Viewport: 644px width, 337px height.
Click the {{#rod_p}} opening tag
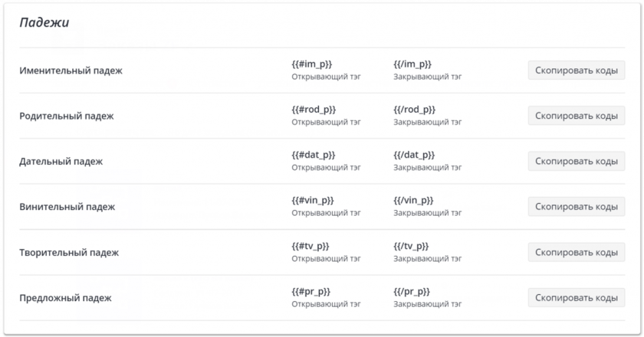point(314,110)
